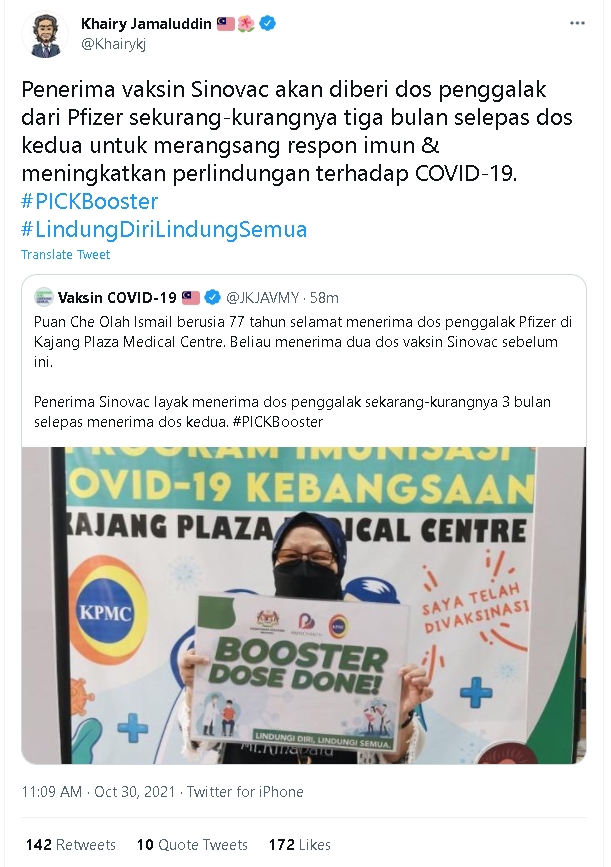Click the Vaksin COVID-19 account avatar

[x=44, y=297]
